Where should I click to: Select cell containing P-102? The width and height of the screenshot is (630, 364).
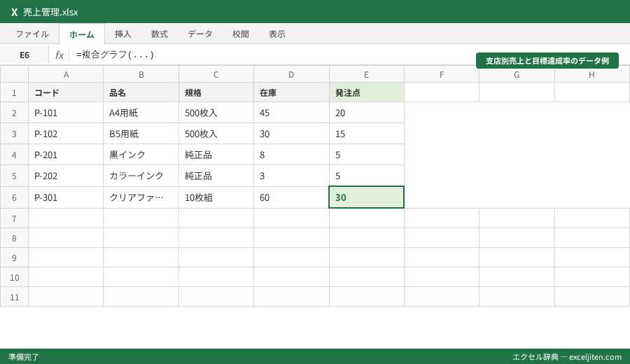point(66,134)
